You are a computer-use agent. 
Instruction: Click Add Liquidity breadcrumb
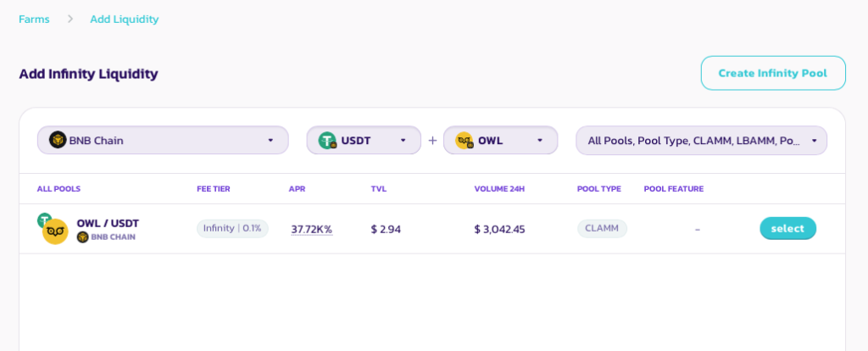point(124,19)
